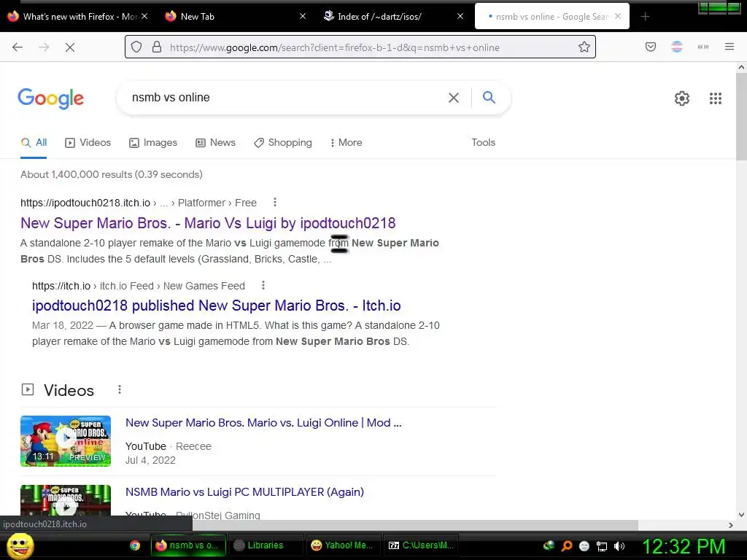
Task: Open Google quick settings gear
Action: coord(682,98)
